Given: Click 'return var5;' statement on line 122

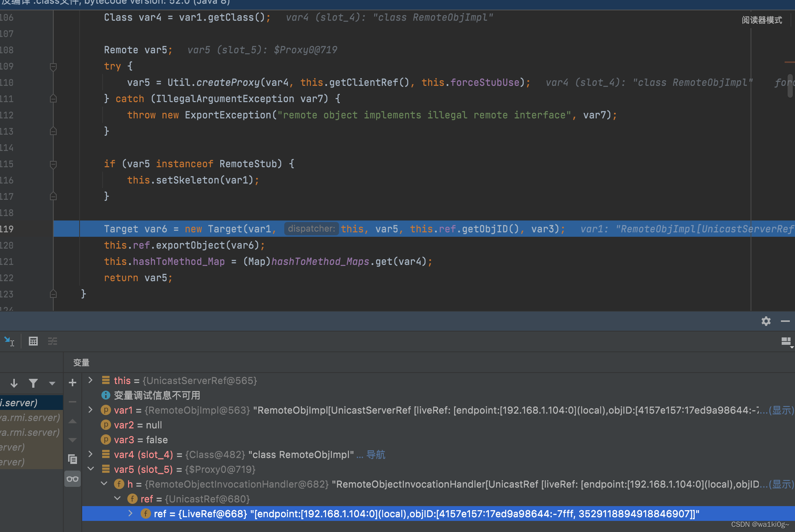Looking at the screenshot, I should point(138,278).
